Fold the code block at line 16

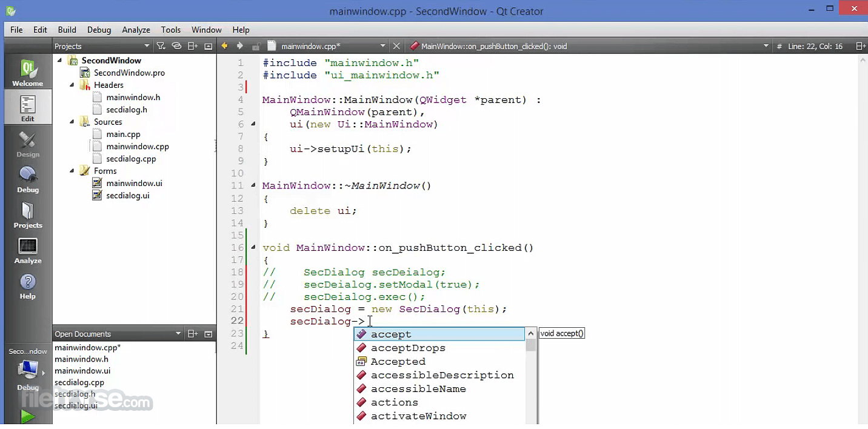pyautogui.click(x=253, y=247)
